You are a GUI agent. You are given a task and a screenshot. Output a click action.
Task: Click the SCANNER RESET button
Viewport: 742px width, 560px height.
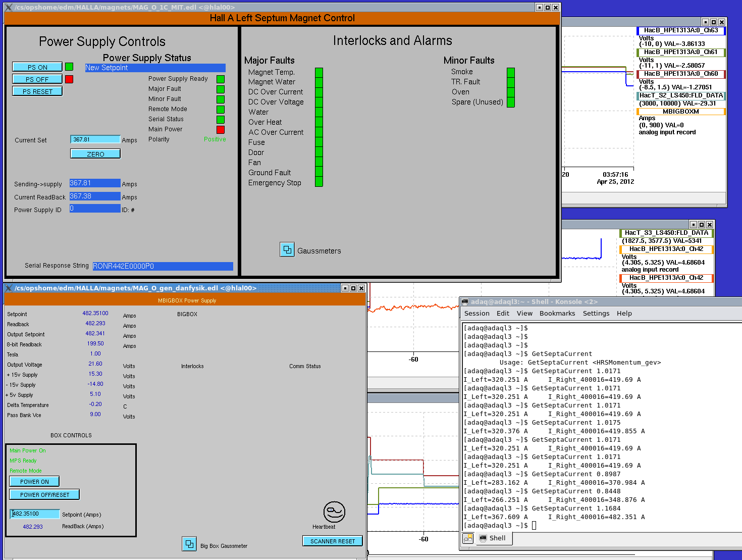tap(333, 541)
